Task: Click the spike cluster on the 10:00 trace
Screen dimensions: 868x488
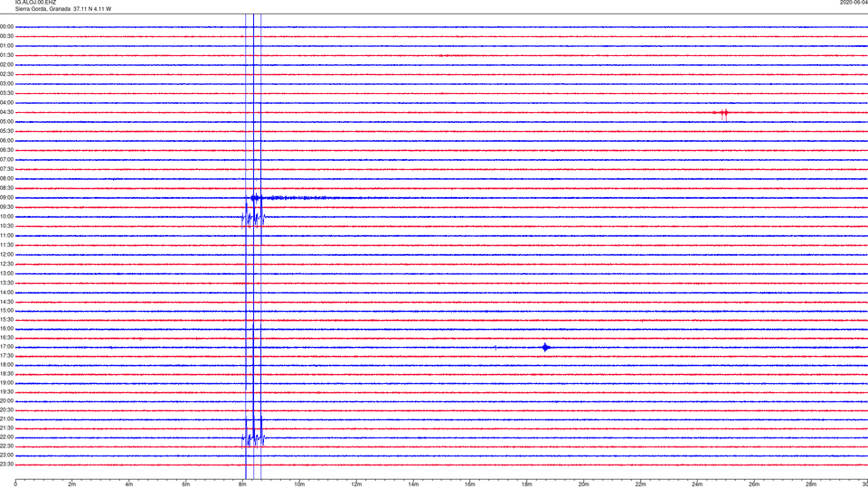Action: 253,217
